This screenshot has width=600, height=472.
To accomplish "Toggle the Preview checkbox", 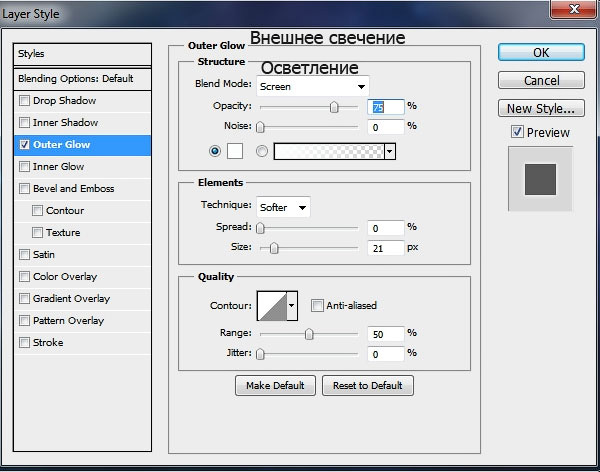I will point(517,132).
